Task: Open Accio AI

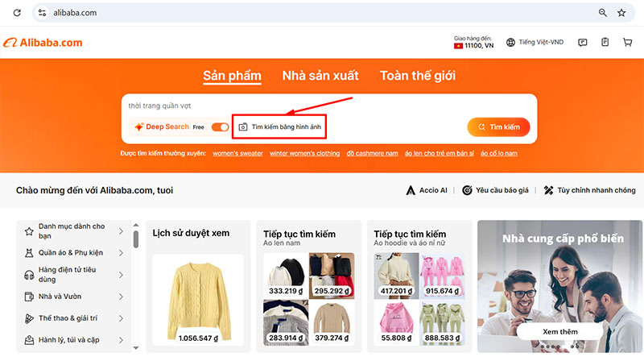Action: click(x=427, y=190)
